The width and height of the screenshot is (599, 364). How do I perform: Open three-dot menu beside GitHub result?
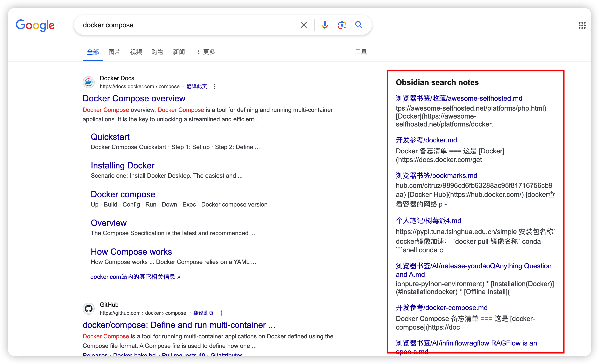pyautogui.click(x=221, y=313)
